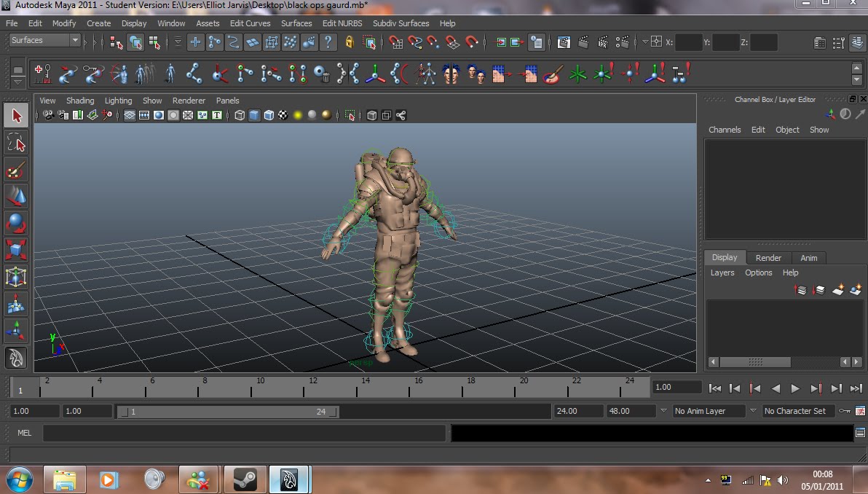
Task: Play animation backwards
Action: [776, 389]
